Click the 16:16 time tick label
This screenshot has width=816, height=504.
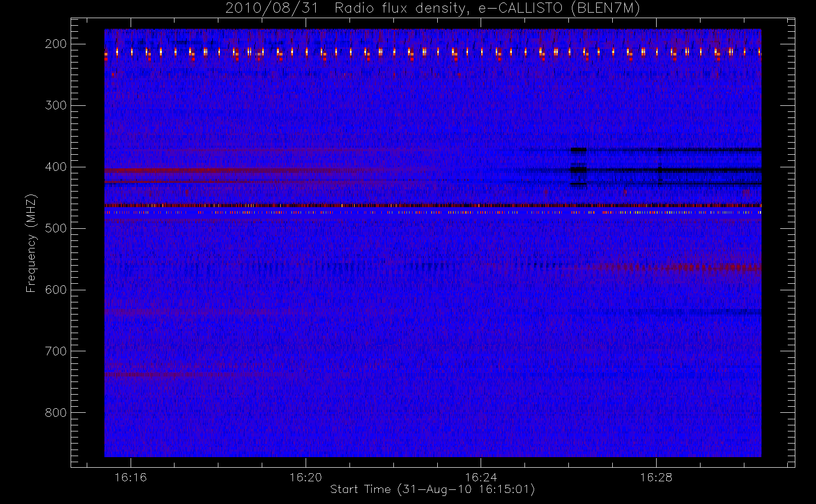click(131, 477)
